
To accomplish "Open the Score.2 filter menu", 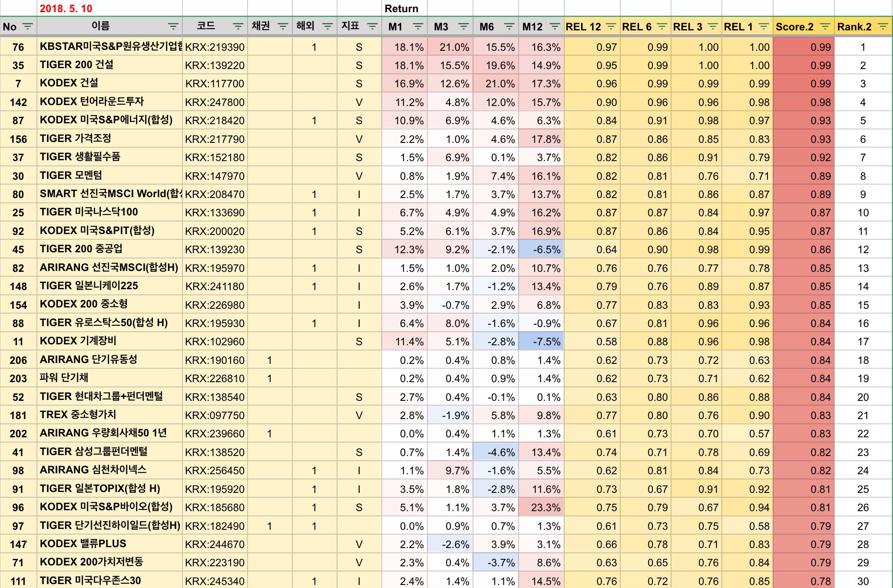I will point(825,26).
